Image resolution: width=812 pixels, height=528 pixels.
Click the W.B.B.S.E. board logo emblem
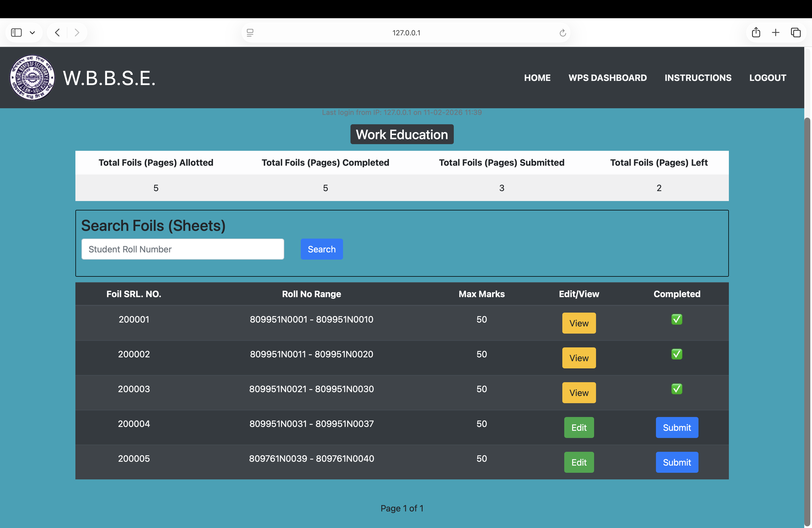32,78
